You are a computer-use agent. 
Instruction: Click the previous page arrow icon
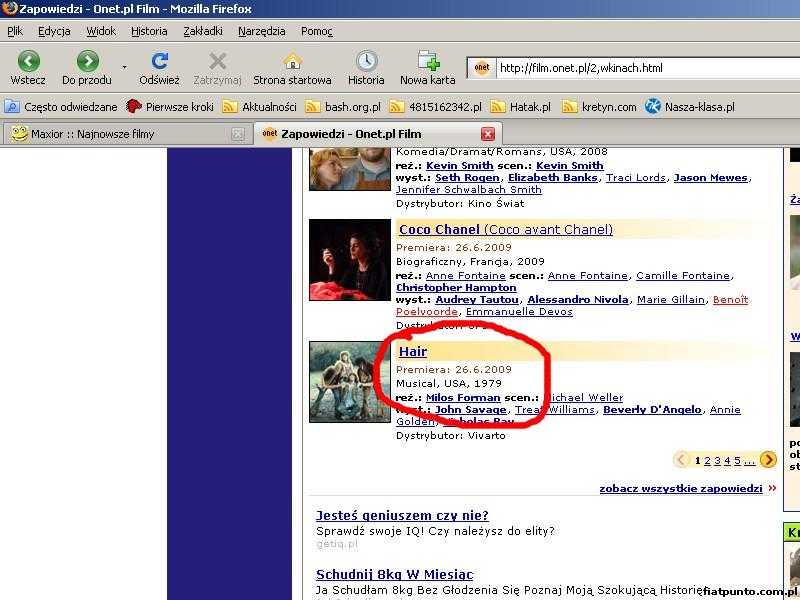[681, 460]
